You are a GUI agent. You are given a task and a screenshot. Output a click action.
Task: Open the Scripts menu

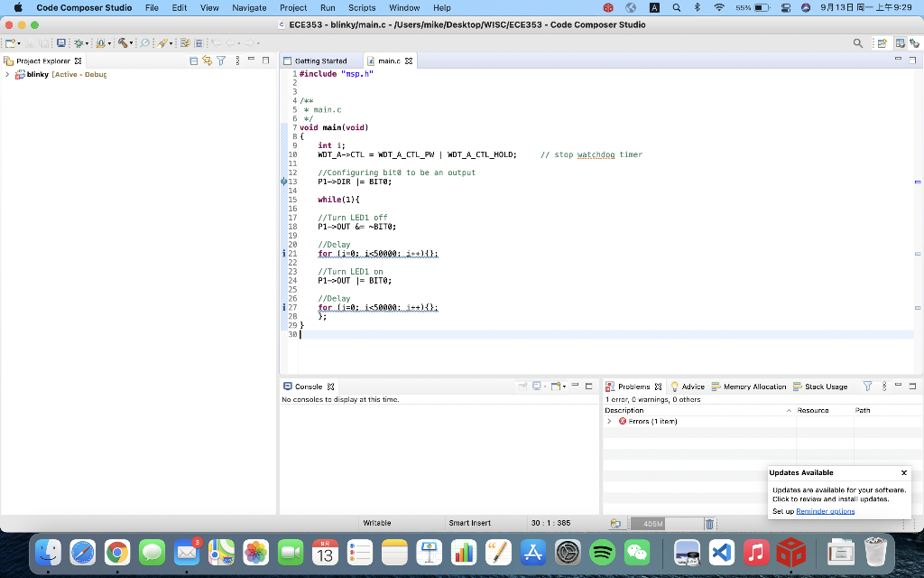click(362, 7)
